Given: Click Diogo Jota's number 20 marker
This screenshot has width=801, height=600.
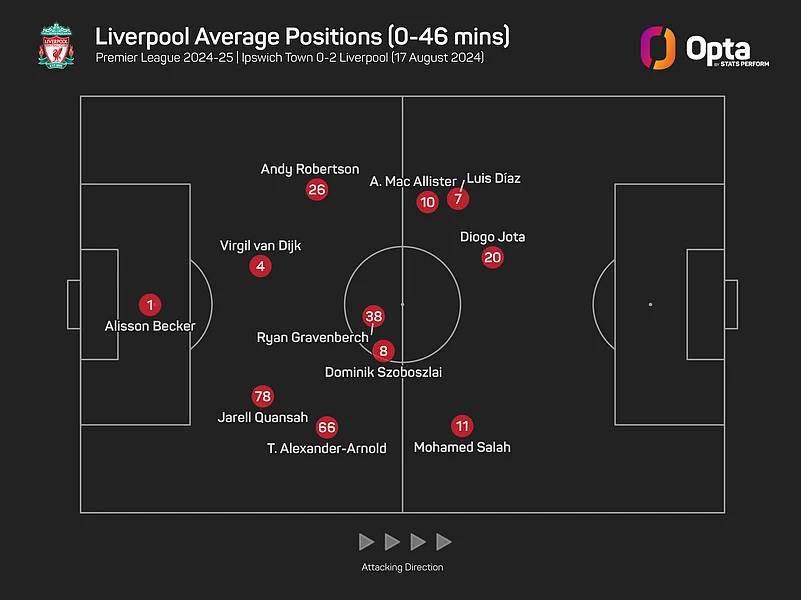Looking at the screenshot, I should tap(492, 257).
